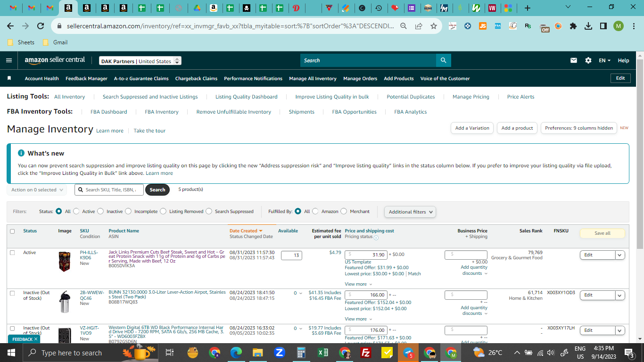Expand the Additional filters dropdown
The image size is (644, 362).
point(410,212)
